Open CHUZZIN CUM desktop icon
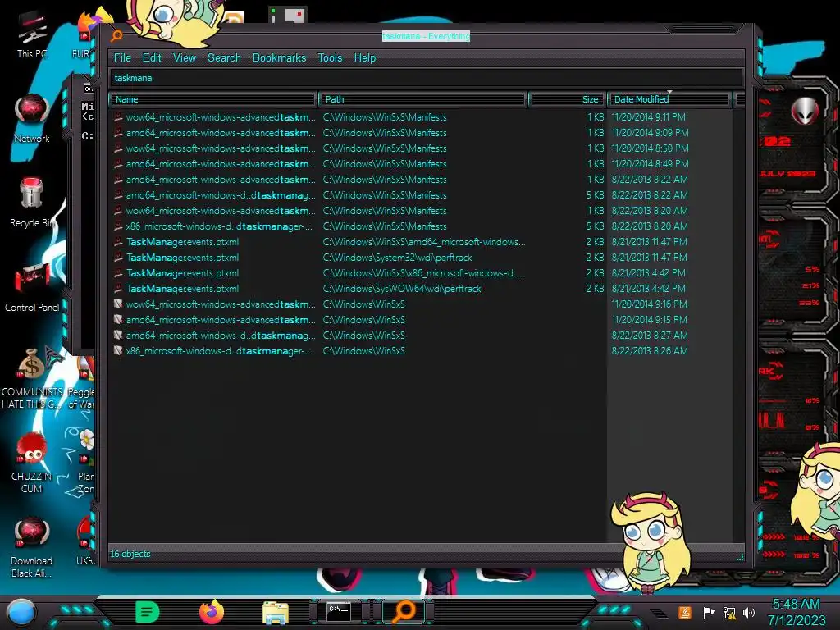Image resolution: width=840 pixels, height=630 pixels. point(32,463)
